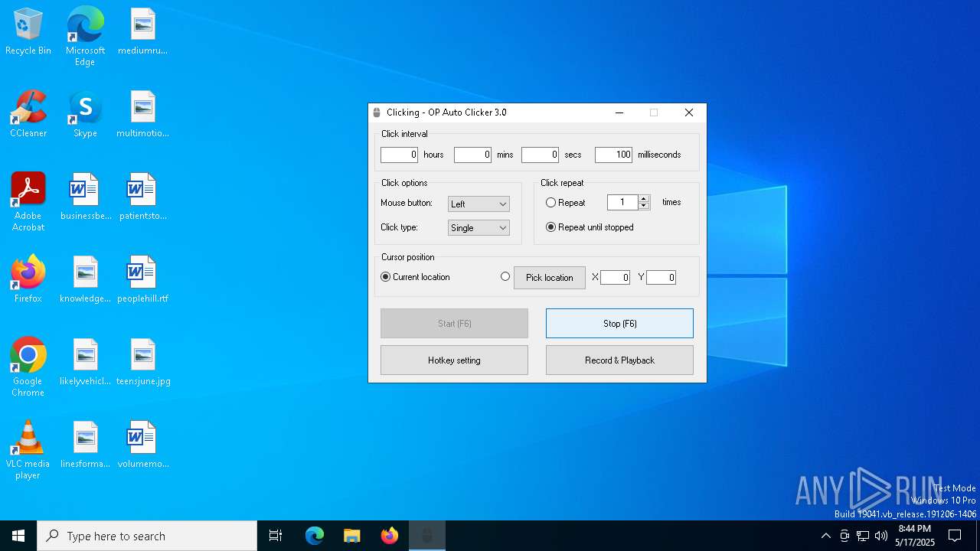Viewport: 980px width, 551px height.
Task: Click the Start (F6) button
Action: click(454, 324)
